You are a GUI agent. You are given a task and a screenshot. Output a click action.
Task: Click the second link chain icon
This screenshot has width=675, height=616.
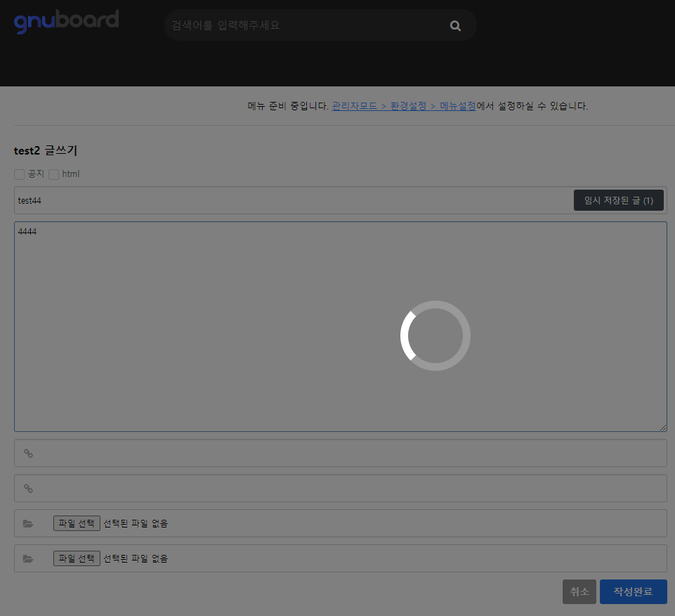[29, 489]
